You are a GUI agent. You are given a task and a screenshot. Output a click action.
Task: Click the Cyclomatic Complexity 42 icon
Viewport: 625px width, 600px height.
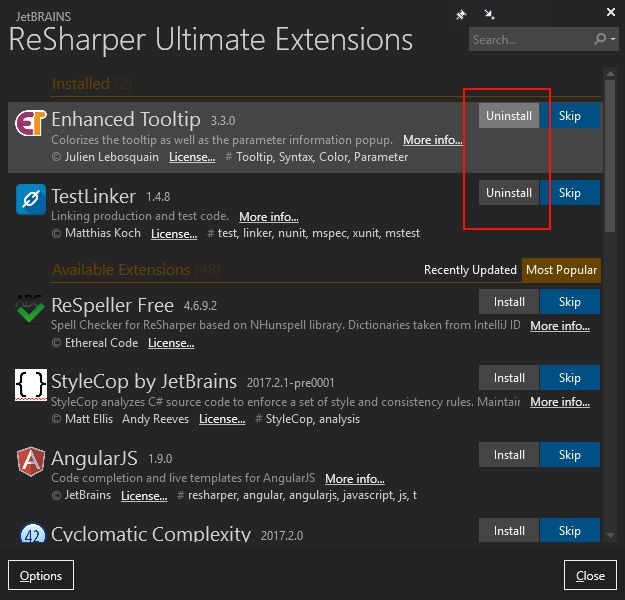pyautogui.click(x=32, y=533)
